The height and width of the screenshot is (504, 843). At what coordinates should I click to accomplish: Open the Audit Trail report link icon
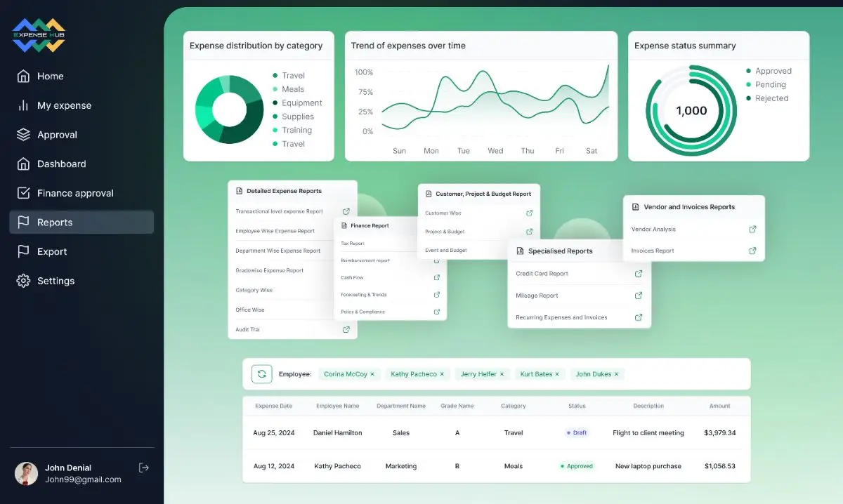click(x=346, y=329)
